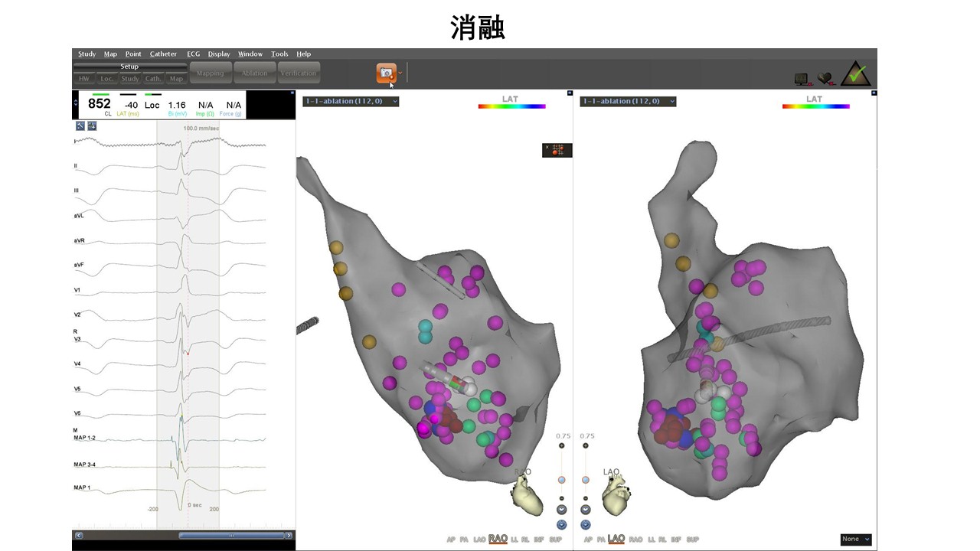Open the None dropdown at the bottom right

pos(856,540)
